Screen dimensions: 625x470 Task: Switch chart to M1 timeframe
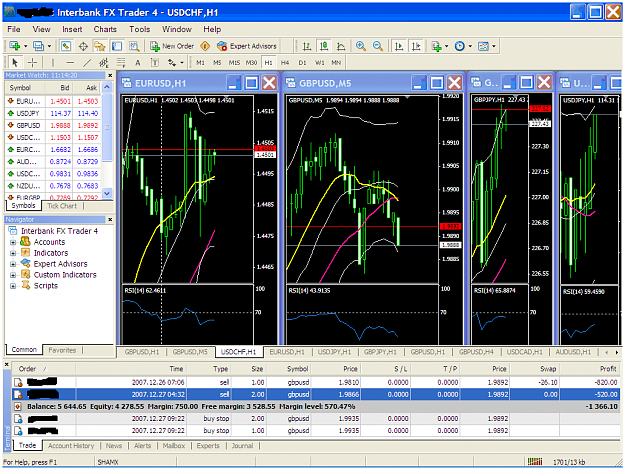pyautogui.click(x=200, y=63)
